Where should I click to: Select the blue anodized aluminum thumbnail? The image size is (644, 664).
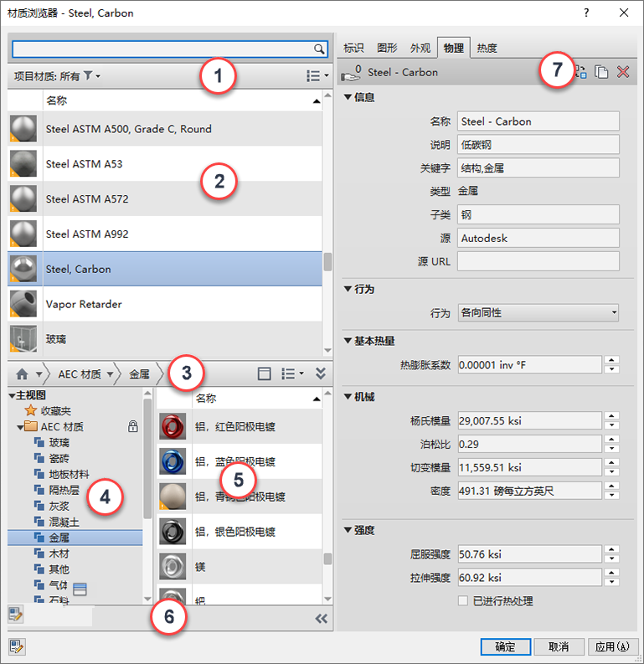(173, 461)
